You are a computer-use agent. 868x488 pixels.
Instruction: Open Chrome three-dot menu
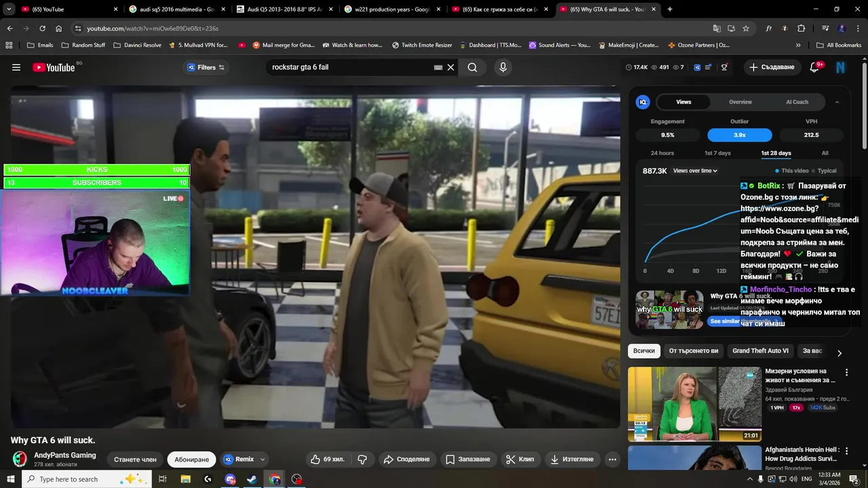tap(857, 28)
